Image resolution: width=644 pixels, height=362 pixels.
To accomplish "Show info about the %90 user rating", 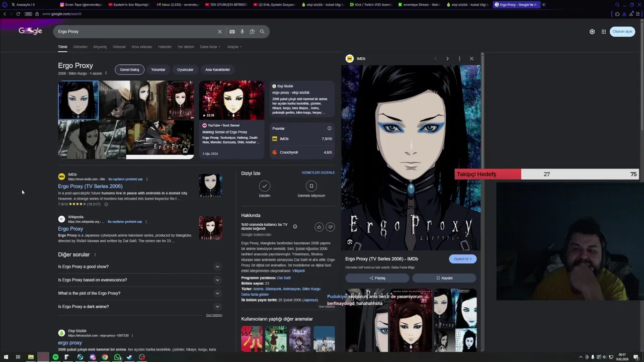I will pyautogui.click(x=295, y=227).
